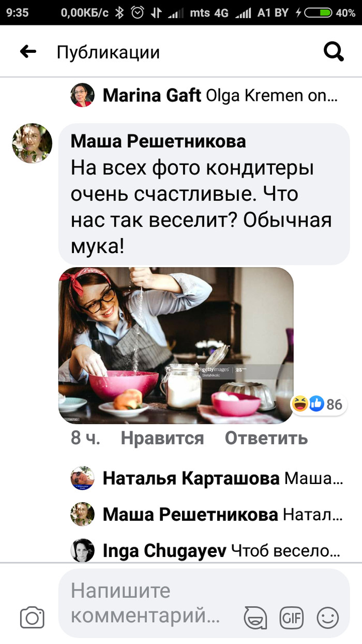Open Marina Gaft's profile picture
Screen dimensions: 362x644
[82, 95]
